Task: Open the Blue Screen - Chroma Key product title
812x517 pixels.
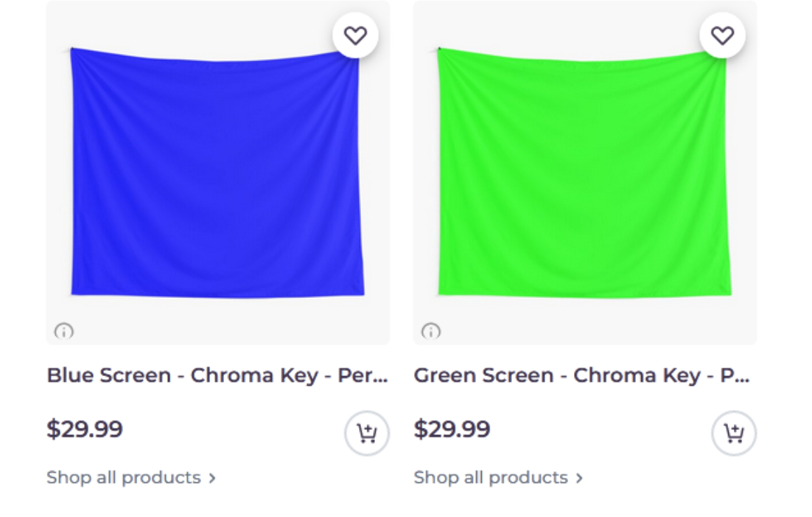Action: 217,375
